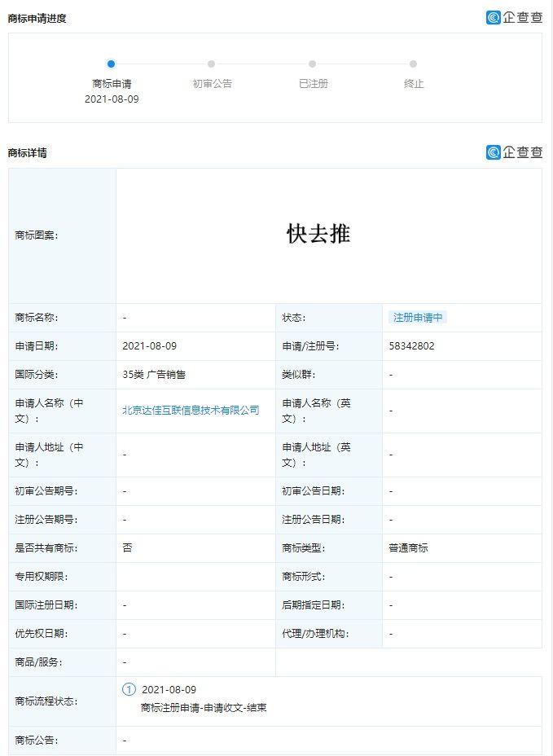This screenshot has height=756, width=553.
Task: Click the 国际分类 field label
Action: (37, 374)
